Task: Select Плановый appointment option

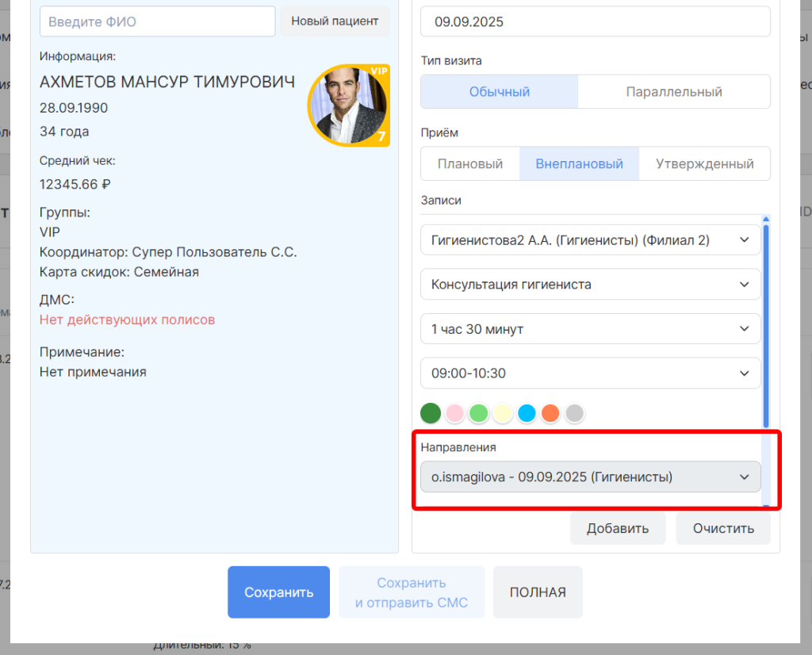Action: [x=470, y=164]
